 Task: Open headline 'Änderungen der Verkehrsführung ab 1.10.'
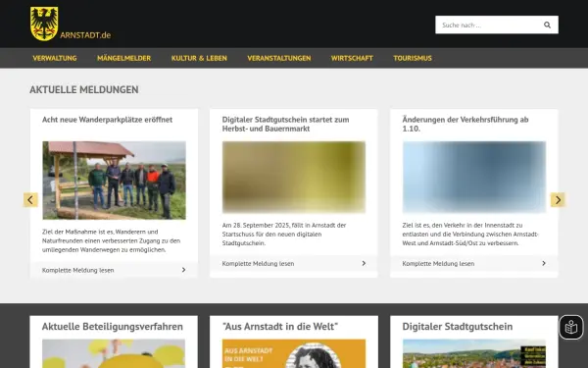coord(465,124)
